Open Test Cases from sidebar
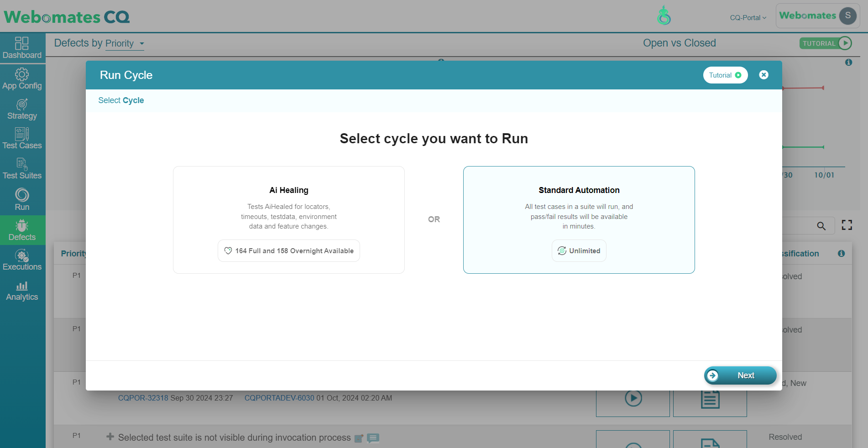 pos(22,139)
